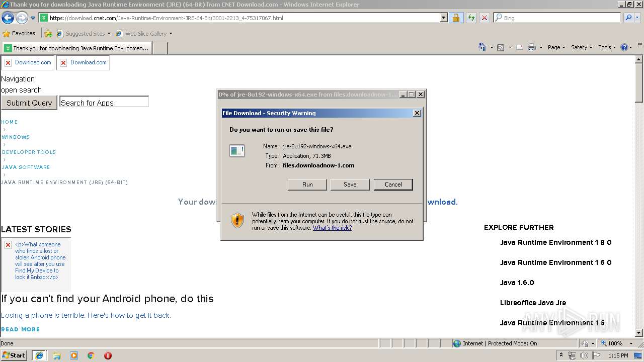Open the Java 1.6.0 link

pyautogui.click(x=517, y=283)
